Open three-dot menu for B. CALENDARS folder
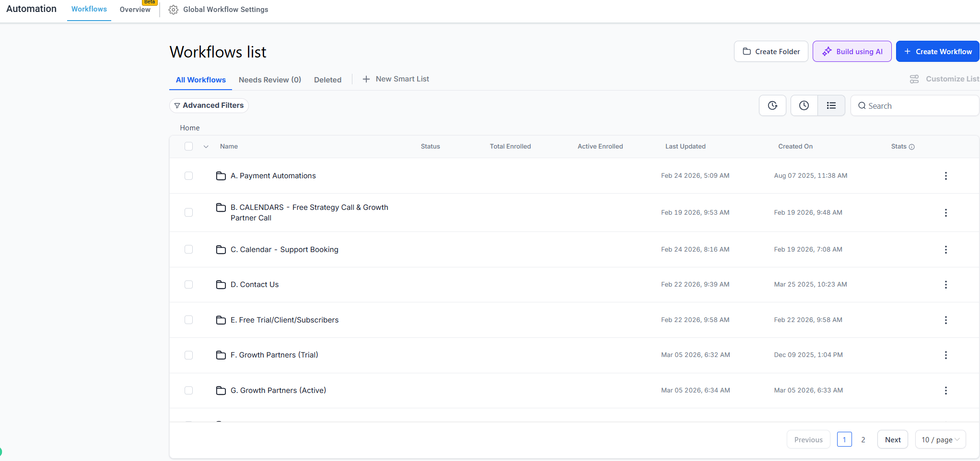 (945, 213)
